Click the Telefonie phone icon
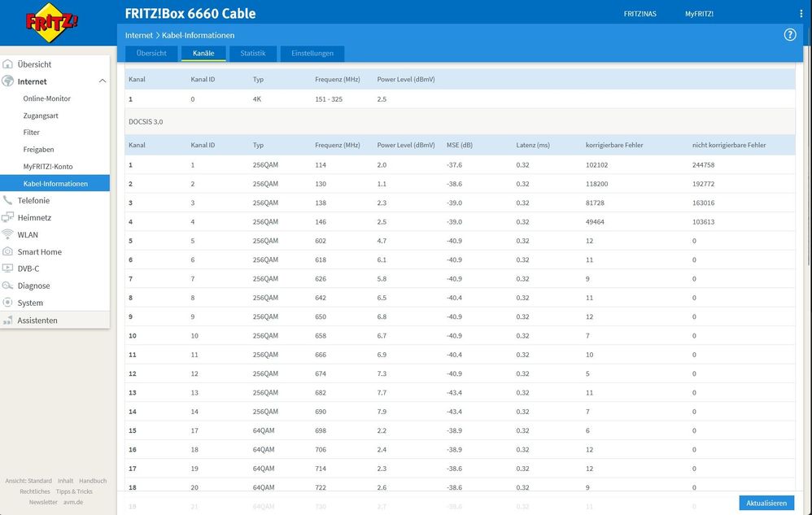The height and width of the screenshot is (515, 812). click(8, 200)
